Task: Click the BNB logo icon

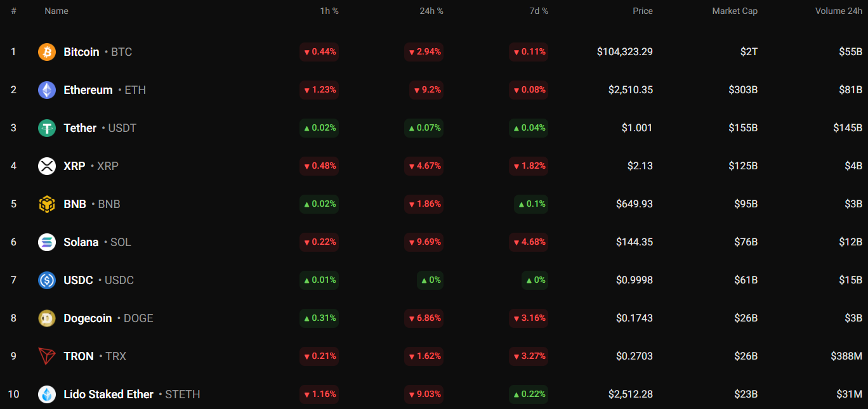Action: (47, 204)
